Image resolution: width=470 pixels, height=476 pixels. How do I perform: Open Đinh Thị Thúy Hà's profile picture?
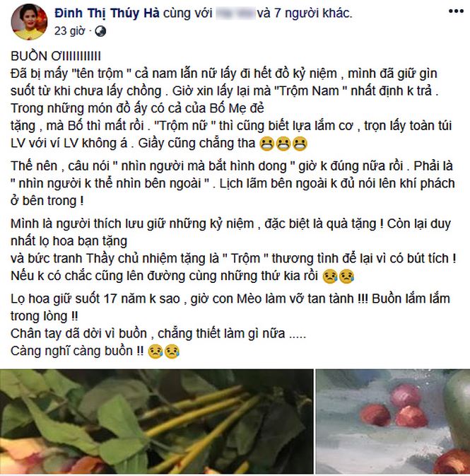[29, 22]
